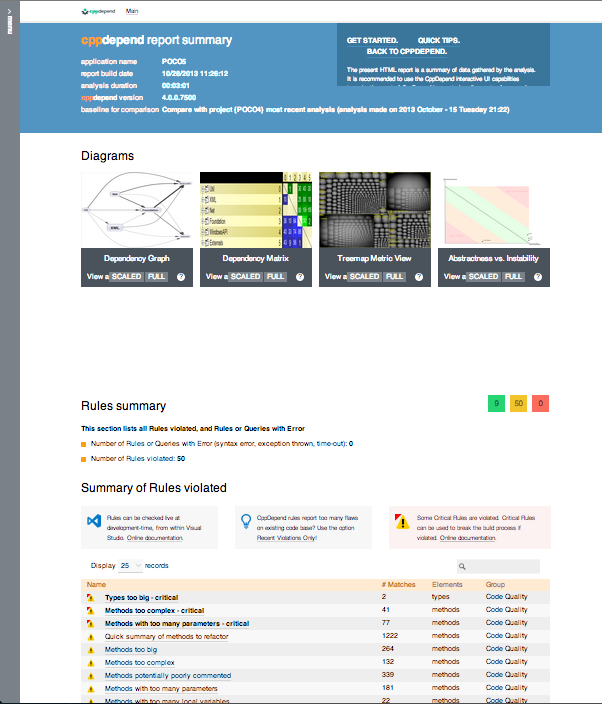Screen dimensions: 602x704
Task: Click matches value 339 for poorly commented
Action: pos(387,675)
